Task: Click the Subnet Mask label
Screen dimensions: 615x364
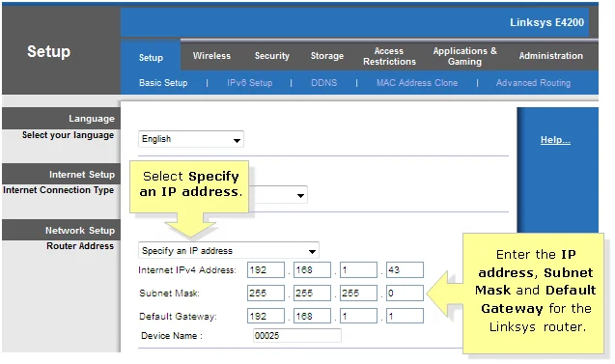Action: click(169, 293)
